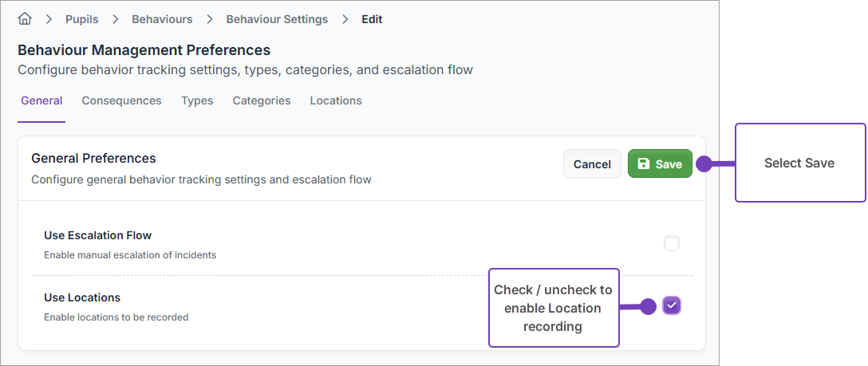Click the Location recording callout box
Viewport: 868px width, 366px height.
(x=554, y=308)
